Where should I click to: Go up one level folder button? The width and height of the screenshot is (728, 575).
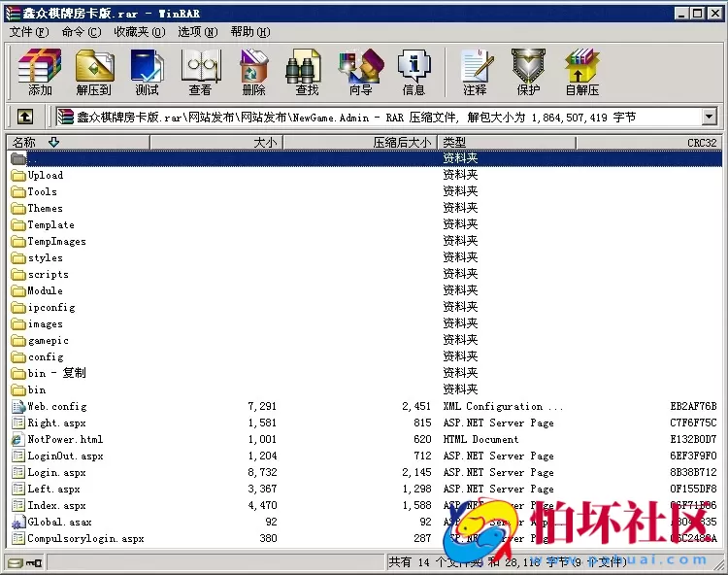[25, 117]
